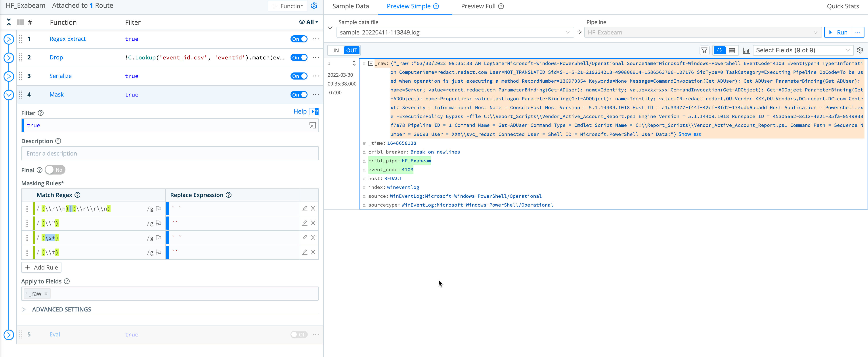Open the chart statistics icon

pos(746,51)
